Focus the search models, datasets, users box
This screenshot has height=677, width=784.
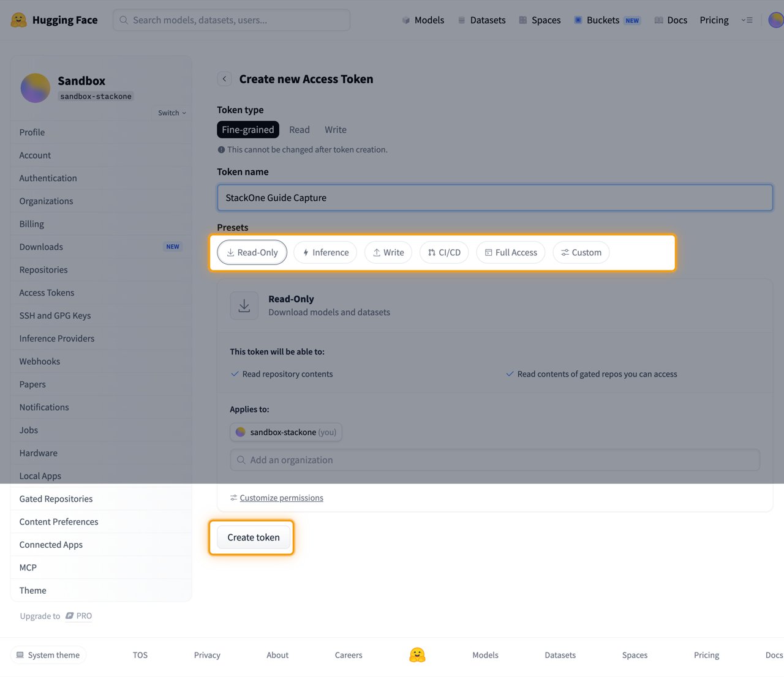(232, 20)
